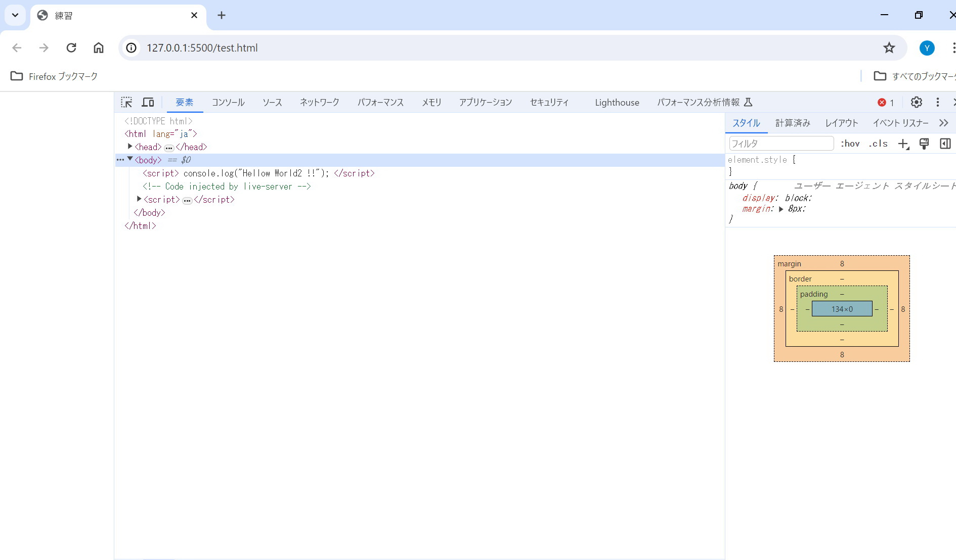Switch to the ネットワーク tab
The image size is (956, 560).
pos(320,103)
